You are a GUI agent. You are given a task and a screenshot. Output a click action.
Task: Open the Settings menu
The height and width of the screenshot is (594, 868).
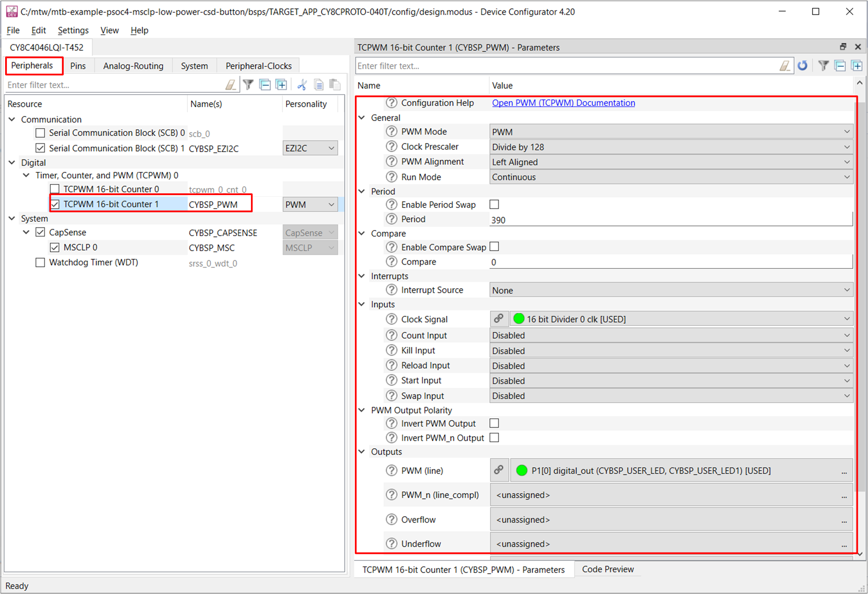coord(73,30)
